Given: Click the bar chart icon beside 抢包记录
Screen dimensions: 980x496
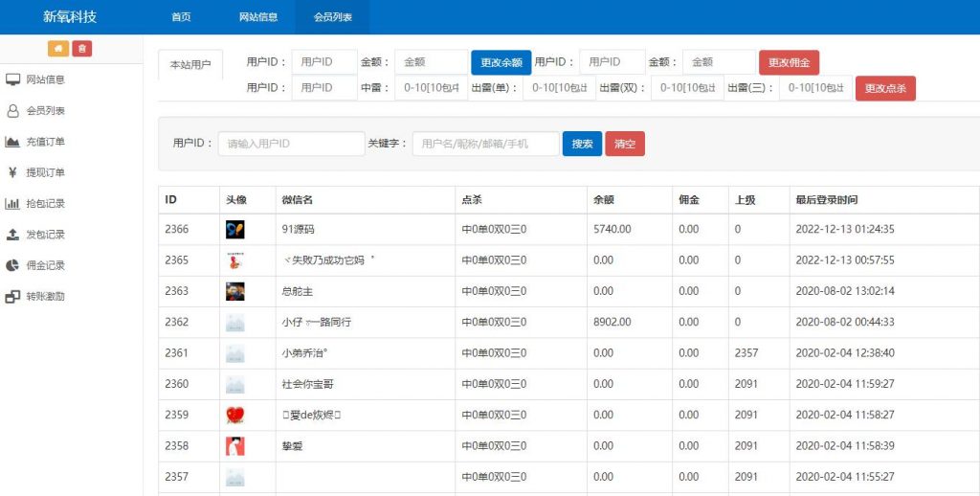Looking at the screenshot, I should [x=13, y=204].
